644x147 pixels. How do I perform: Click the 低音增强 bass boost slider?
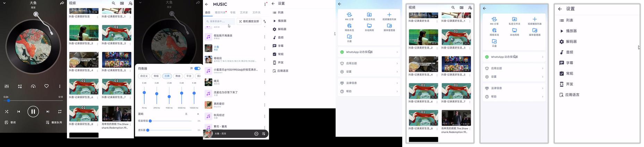click(x=171, y=121)
